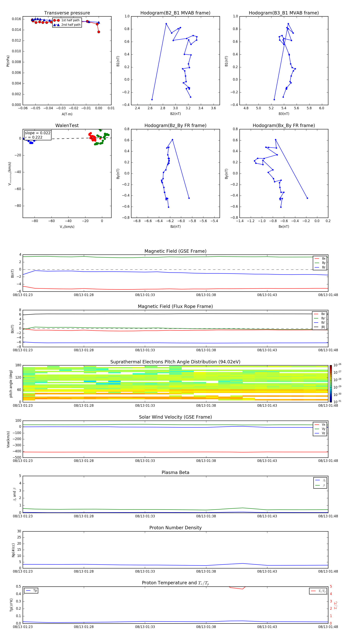Click the bottom-left outlier point in B2_B1 hodogram
The height and width of the screenshot is (644, 351).
[152, 100]
